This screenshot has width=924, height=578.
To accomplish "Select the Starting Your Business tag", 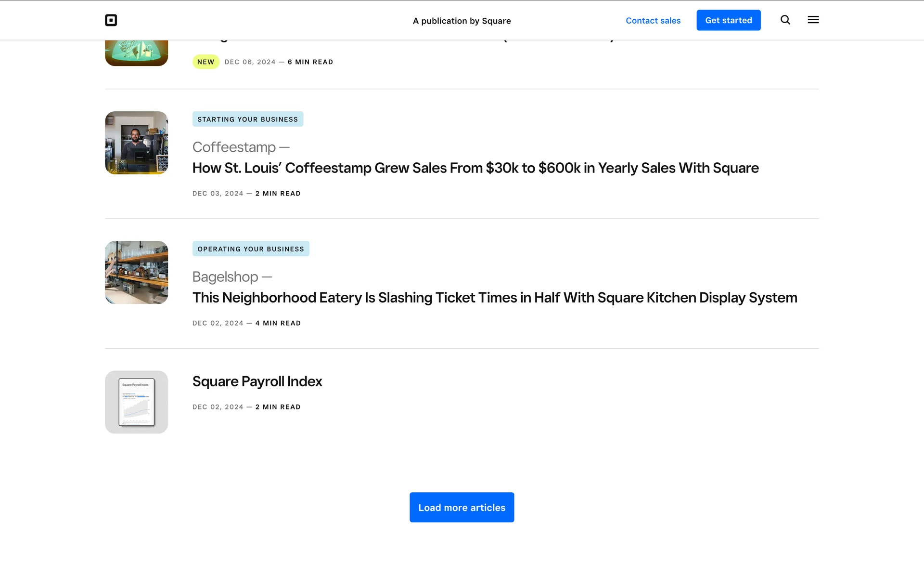I will 247,119.
